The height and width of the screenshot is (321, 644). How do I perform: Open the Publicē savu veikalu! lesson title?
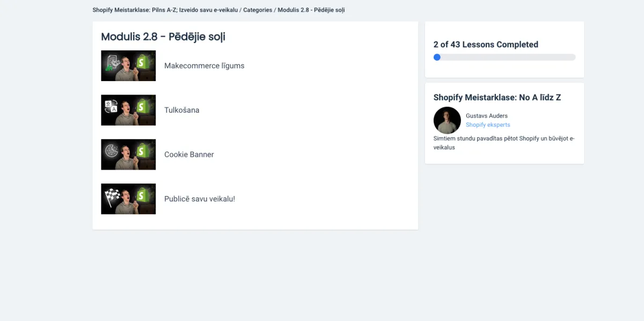click(200, 199)
